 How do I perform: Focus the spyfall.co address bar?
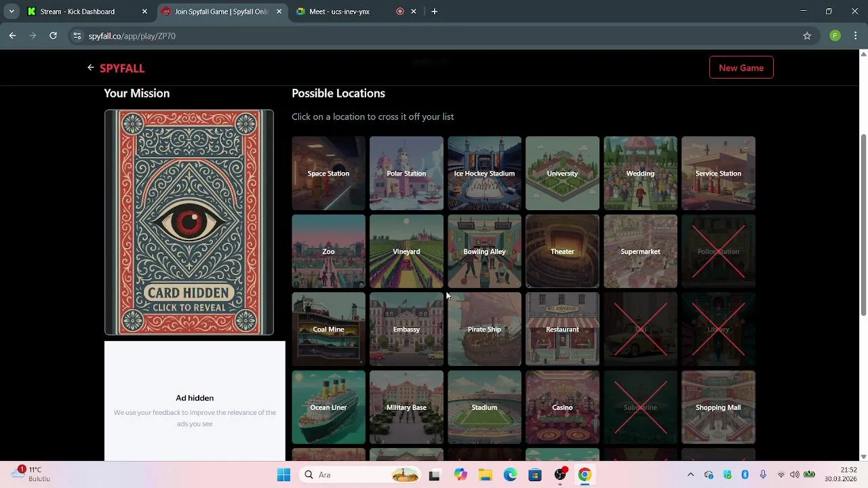pyautogui.click(x=444, y=36)
